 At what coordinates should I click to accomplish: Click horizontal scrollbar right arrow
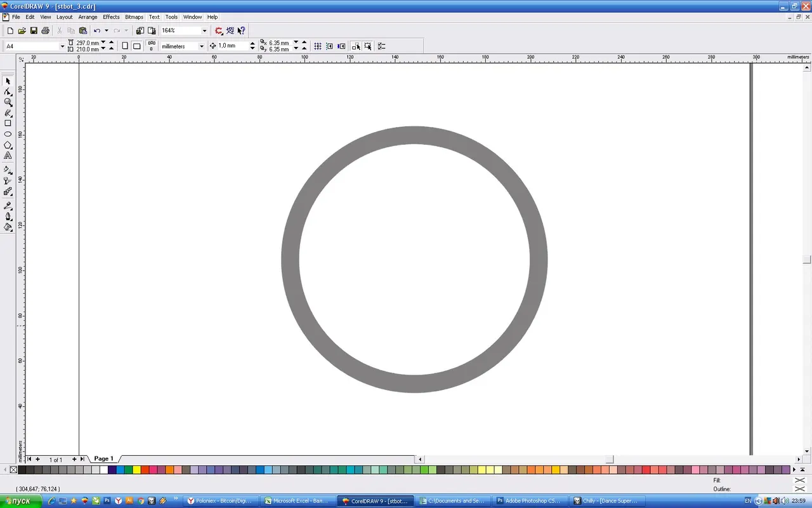[799, 459]
